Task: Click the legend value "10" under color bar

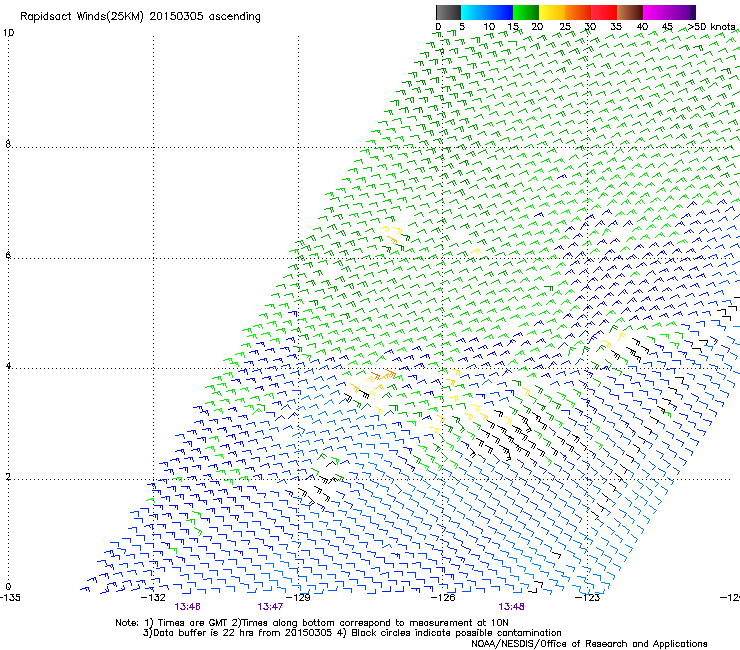Action: 489,27
